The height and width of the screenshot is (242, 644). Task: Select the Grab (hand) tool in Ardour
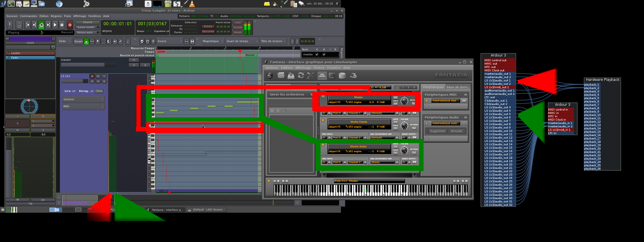click(x=86, y=41)
